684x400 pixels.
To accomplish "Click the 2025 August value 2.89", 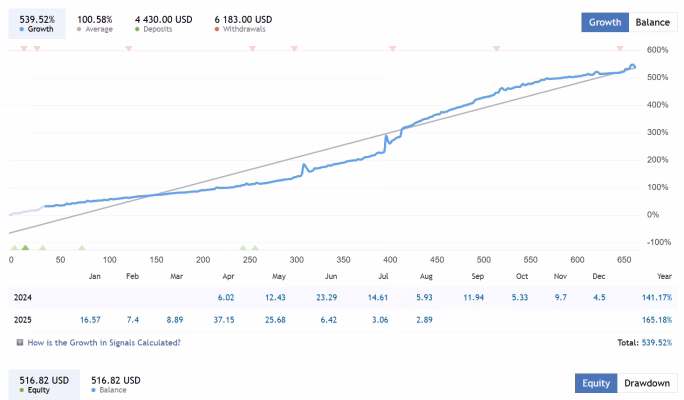I will 424,320.
